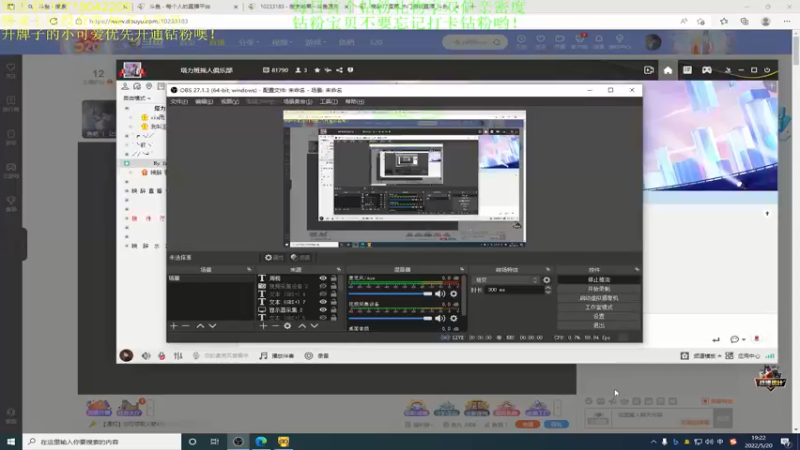Open the 自由模式 dropdown in YY
800x450 pixels.
[137, 98]
